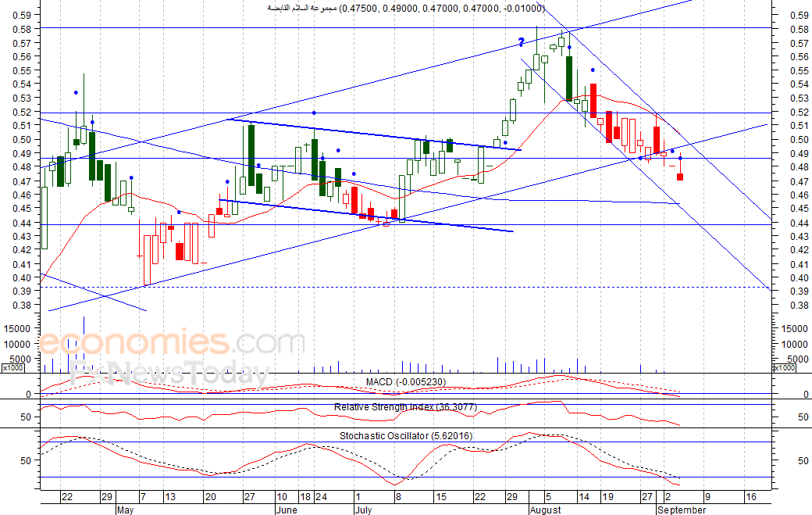Viewport: 812px width, 515px height.
Task: Click the May month label
Action: tap(126, 510)
